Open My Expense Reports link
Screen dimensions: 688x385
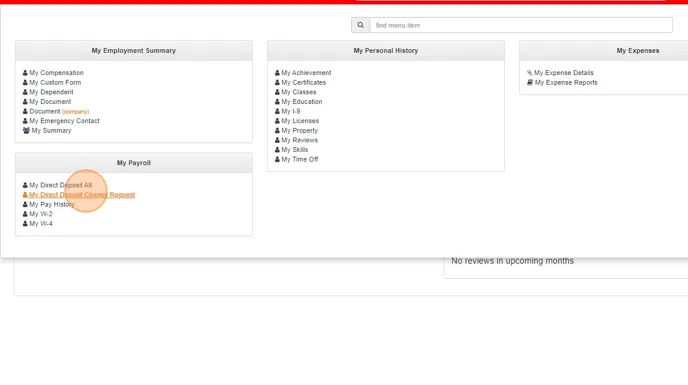tap(566, 83)
